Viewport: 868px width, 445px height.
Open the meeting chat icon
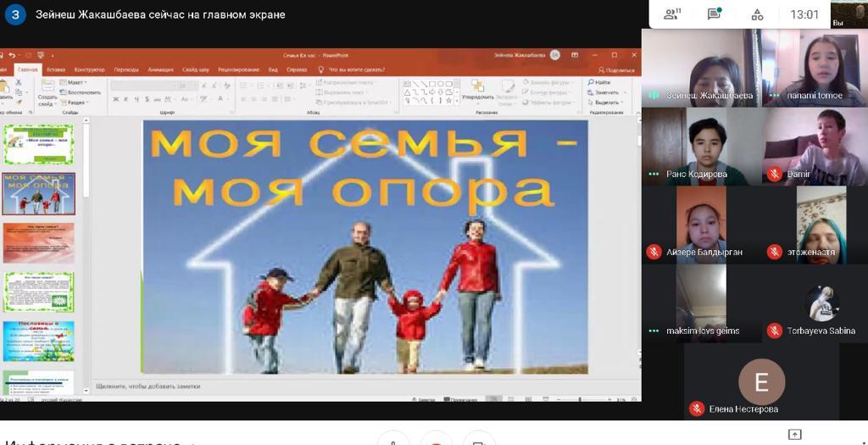point(715,14)
